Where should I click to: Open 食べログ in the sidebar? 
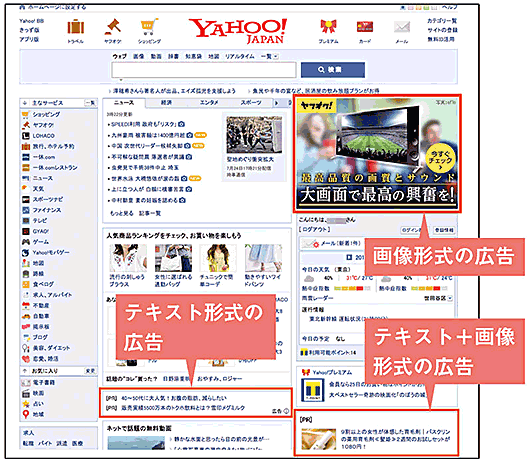pyautogui.click(x=43, y=284)
